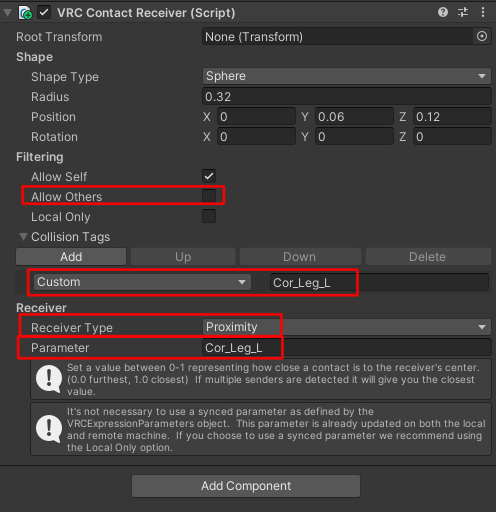Click the Parameter field Cor_Leg_L
Image resolution: width=496 pixels, height=512 pixels.
point(347,348)
